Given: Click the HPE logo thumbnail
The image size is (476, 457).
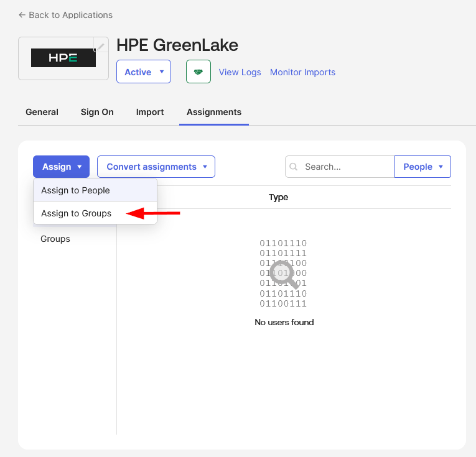Looking at the screenshot, I should click(63, 58).
